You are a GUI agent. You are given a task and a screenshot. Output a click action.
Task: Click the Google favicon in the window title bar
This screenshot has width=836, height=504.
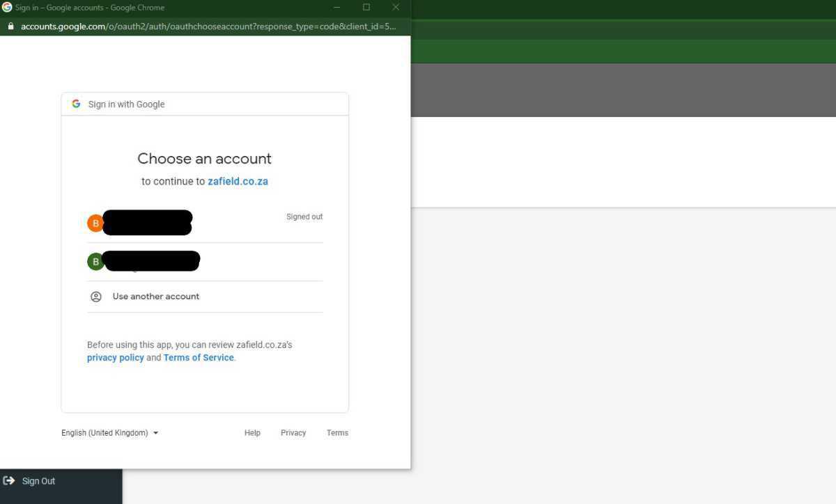click(7, 8)
